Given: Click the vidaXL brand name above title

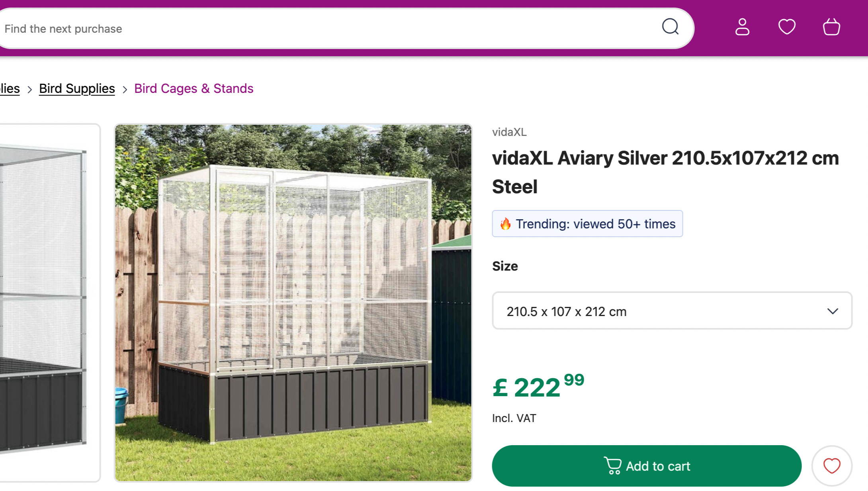Looking at the screenshot, I should pyautogui.click(x=509, y=132).
